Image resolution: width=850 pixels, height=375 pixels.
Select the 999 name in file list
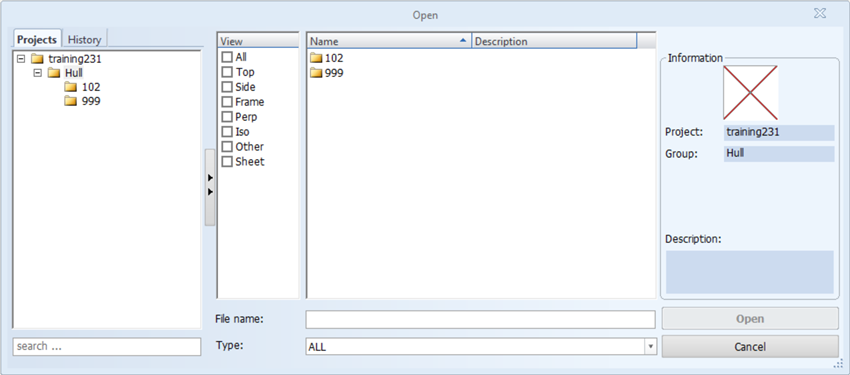(334, 73)
